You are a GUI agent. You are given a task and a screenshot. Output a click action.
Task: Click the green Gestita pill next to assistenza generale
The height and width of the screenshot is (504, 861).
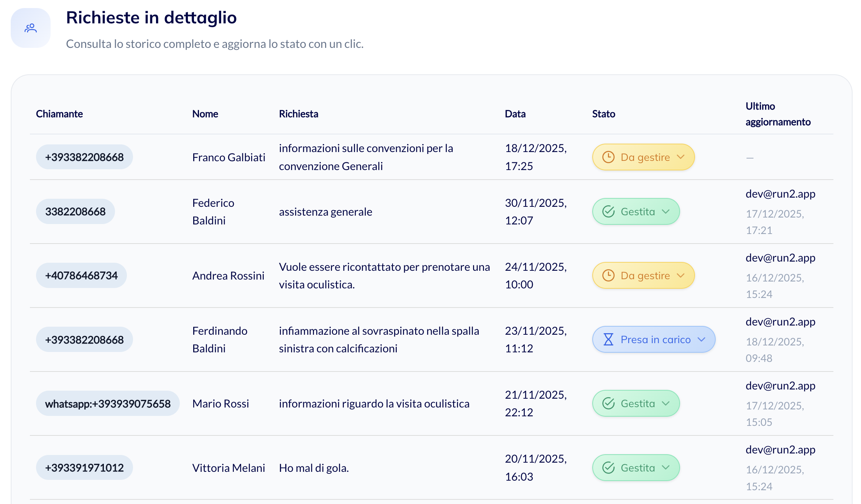tap(636, 211)
